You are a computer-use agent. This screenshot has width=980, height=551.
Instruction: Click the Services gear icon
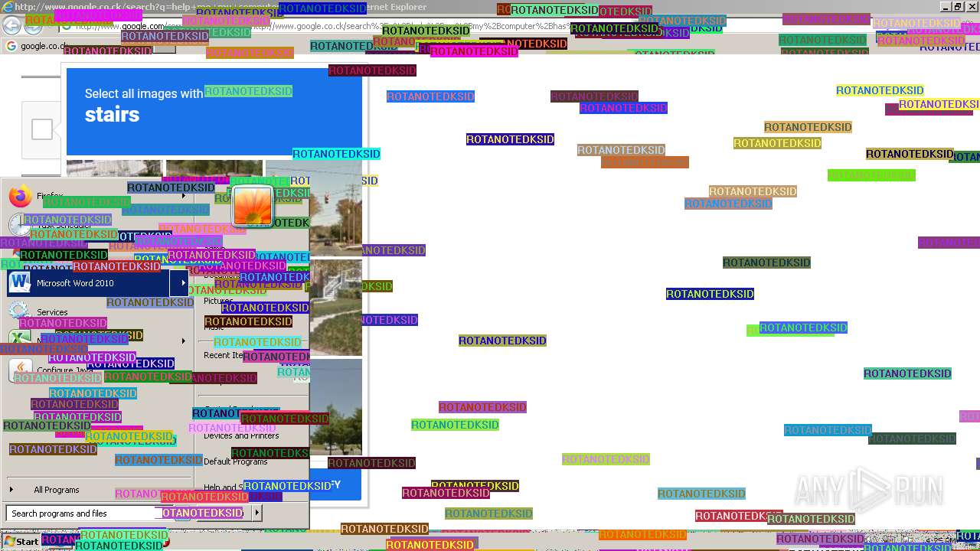coord(19,311)
